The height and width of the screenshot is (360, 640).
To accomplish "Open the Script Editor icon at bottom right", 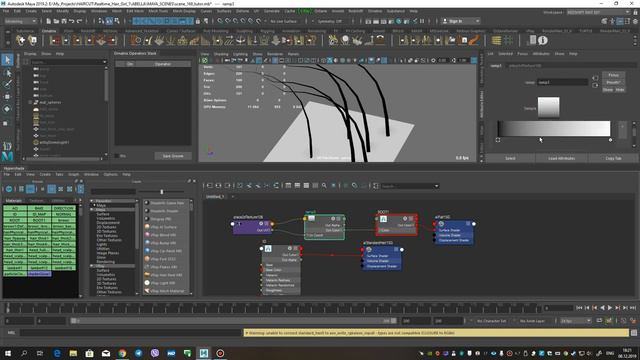I will click(x=634, y=333).
